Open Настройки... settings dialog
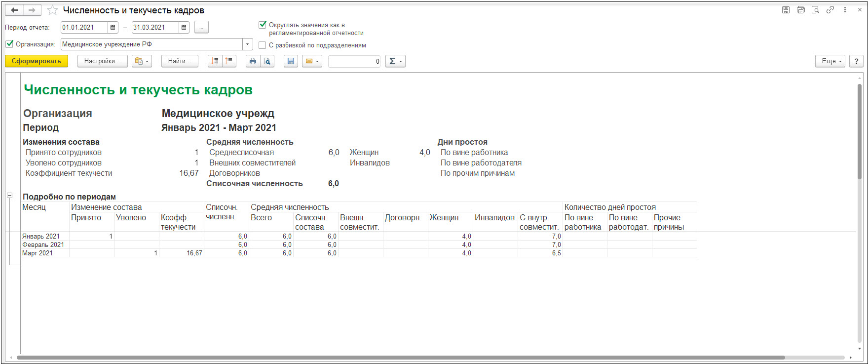This screenshot has width=868, height=364. pyautogui.click(x=103, y=61)
